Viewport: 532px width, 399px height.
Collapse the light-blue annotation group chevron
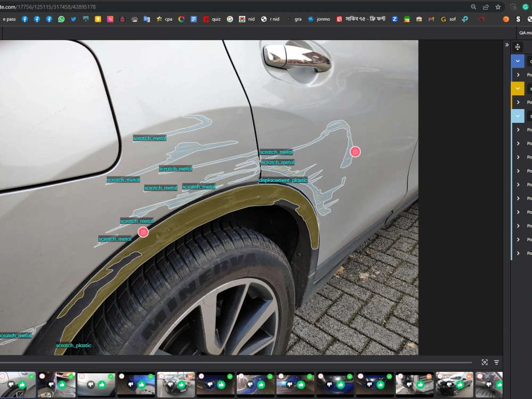click(518, 116)
